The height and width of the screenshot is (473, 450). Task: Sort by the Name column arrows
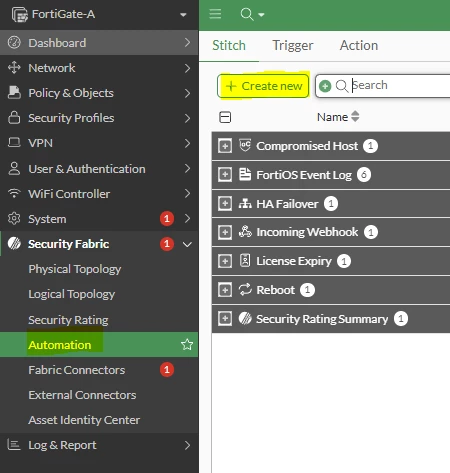click(x=355, y=116)
